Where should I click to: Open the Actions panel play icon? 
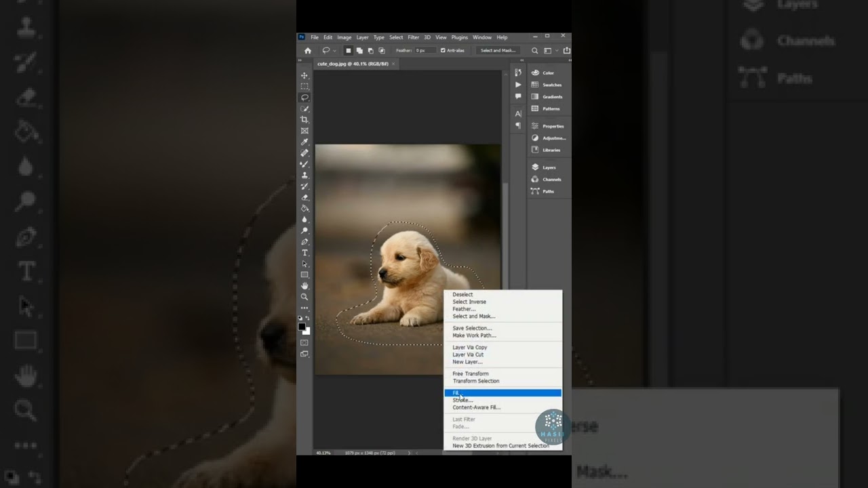click(x=518, y=85)
